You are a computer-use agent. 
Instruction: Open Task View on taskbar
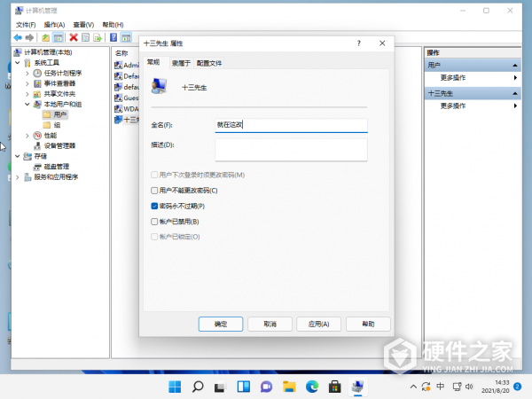pos(220,387)
